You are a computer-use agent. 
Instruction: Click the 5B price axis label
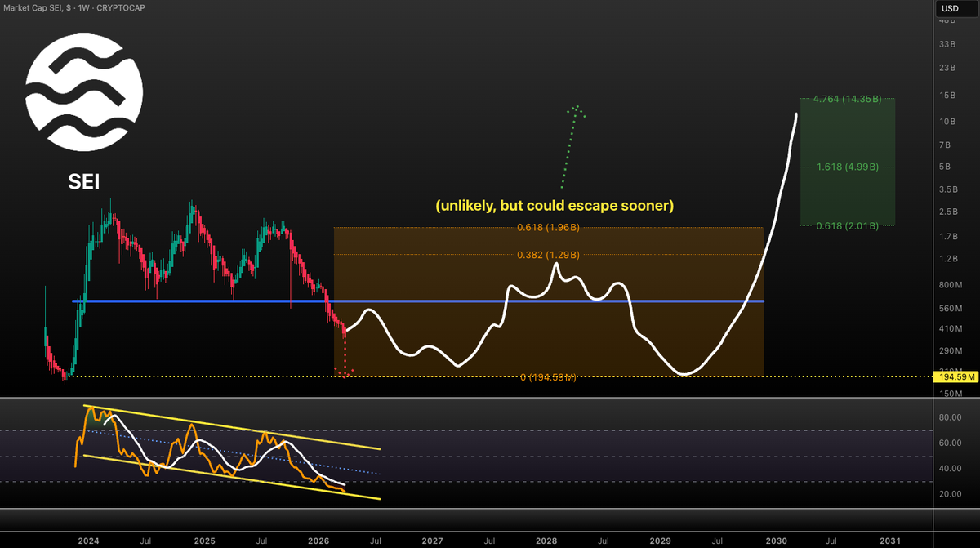click(946, 167)
